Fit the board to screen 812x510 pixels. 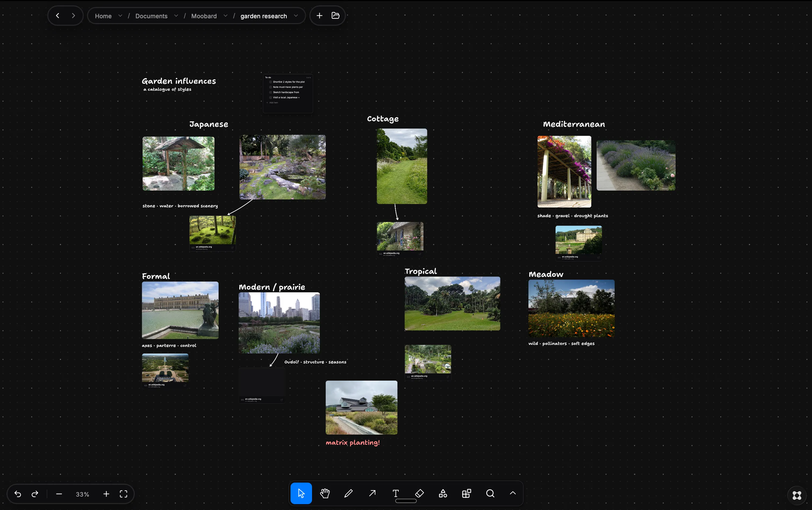click(124, 494)
